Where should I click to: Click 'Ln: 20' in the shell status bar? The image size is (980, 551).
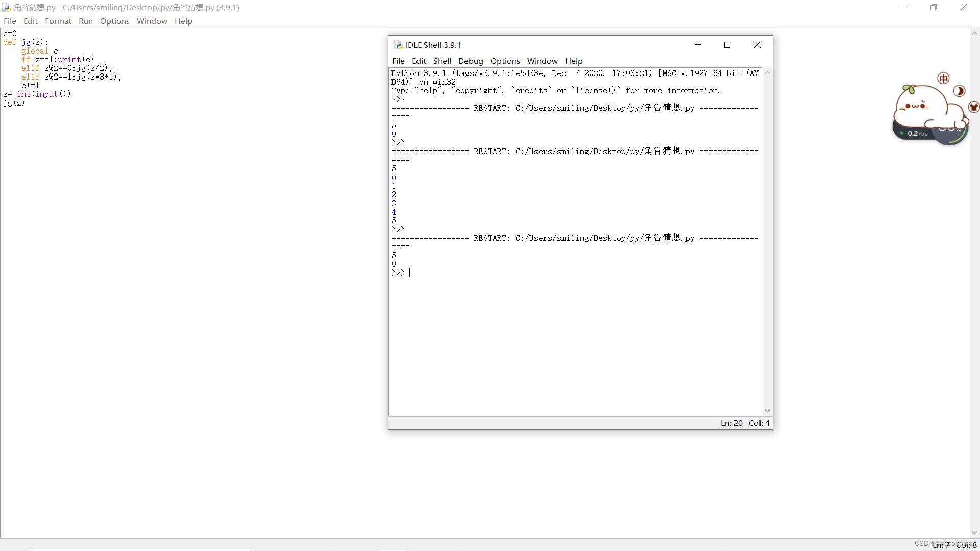[731, 423]
